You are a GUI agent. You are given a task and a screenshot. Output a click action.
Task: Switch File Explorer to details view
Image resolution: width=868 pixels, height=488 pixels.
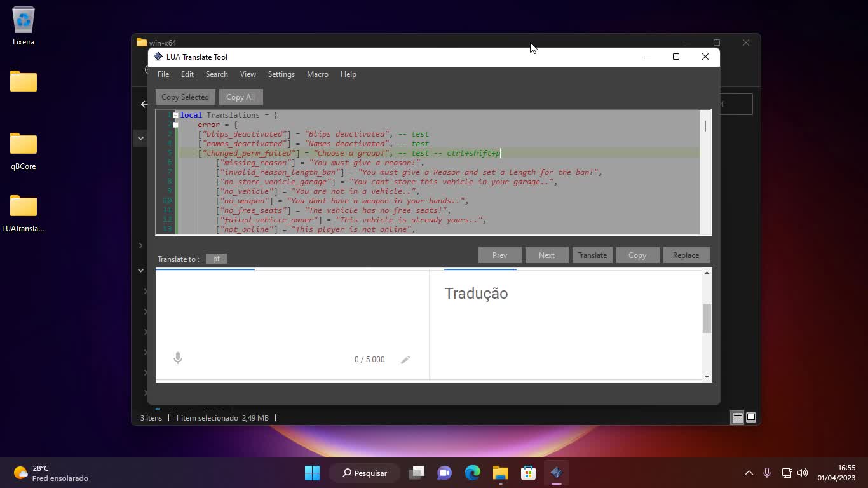pyautogui.click(x=737, y=417)
